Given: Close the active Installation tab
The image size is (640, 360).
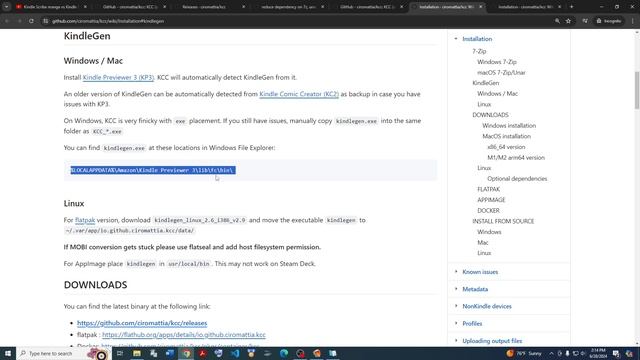Looking at the screenshot, I should 480,7.
